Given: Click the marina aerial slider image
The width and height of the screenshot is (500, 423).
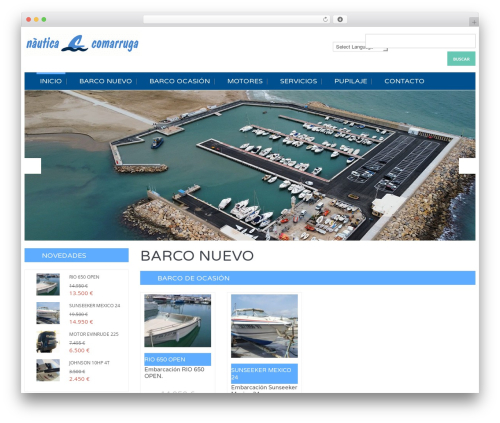Looking at the screenshot, I should [250, 165].
